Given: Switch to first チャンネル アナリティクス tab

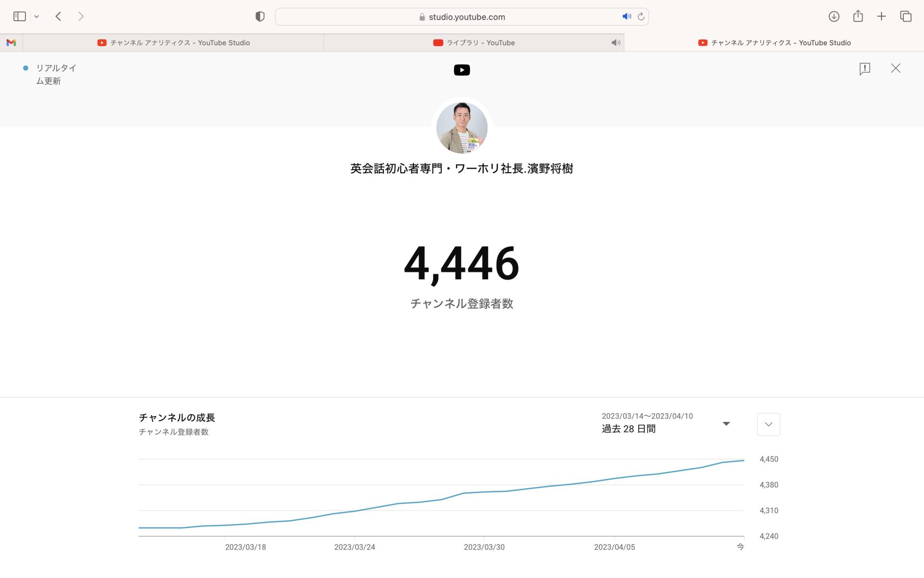Looking at the screenshot, I should coord(173,43).
